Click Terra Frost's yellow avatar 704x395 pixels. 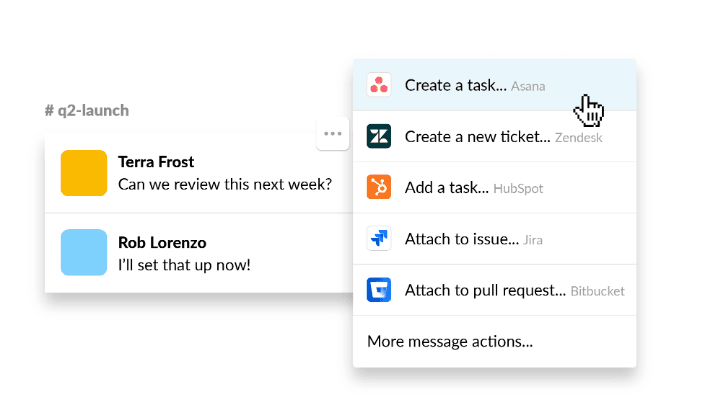[84, 173]
